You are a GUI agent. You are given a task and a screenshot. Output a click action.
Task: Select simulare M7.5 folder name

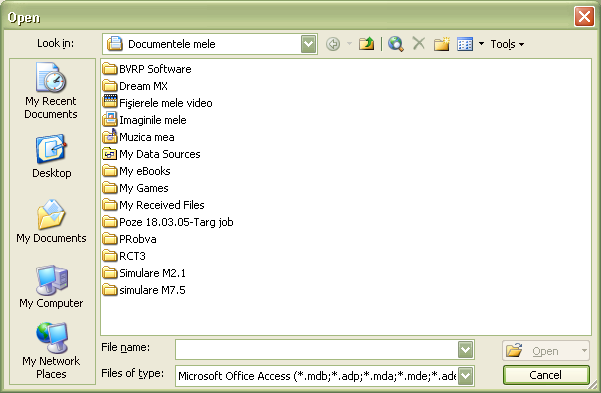click(152, 290)
